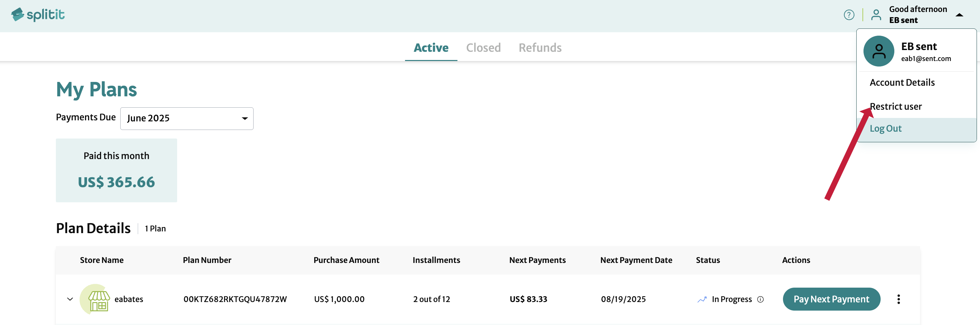Click the eabates store icon
Image resolution: width=980 pixels, height=325 pixels.
pyautogui.click(x=95, y=299)
